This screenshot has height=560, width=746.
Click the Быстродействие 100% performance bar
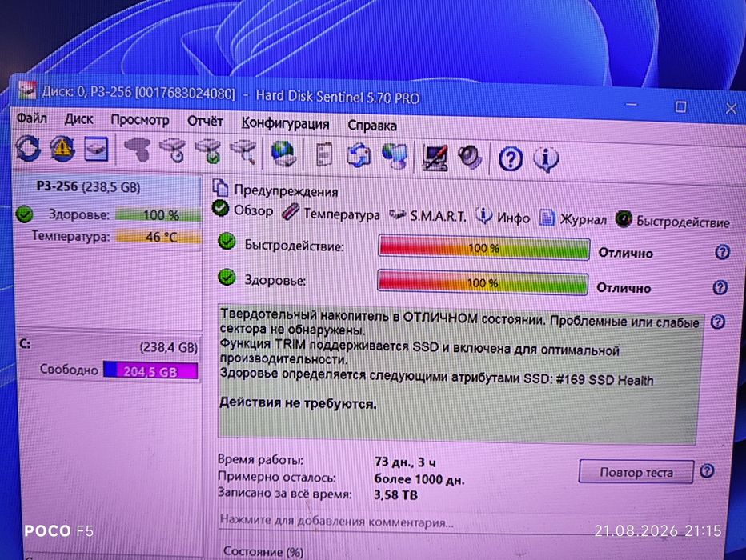point(483,248)
